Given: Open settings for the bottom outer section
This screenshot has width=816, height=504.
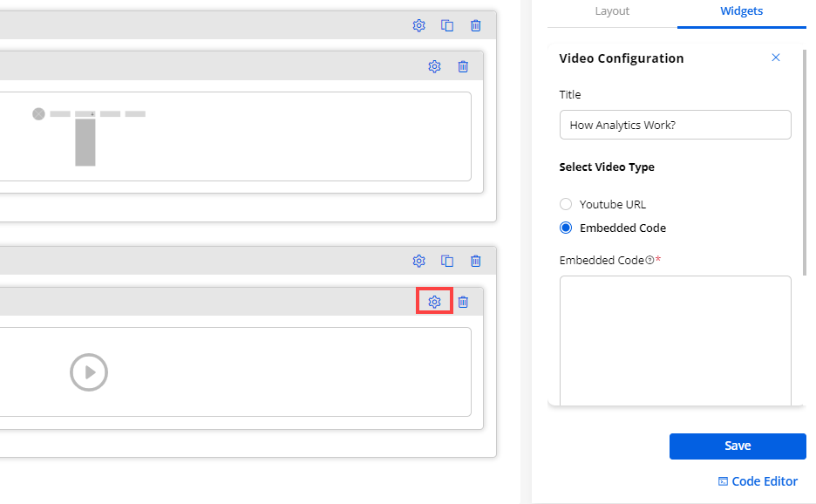Looking at the screenshot, I should (418, 260).
